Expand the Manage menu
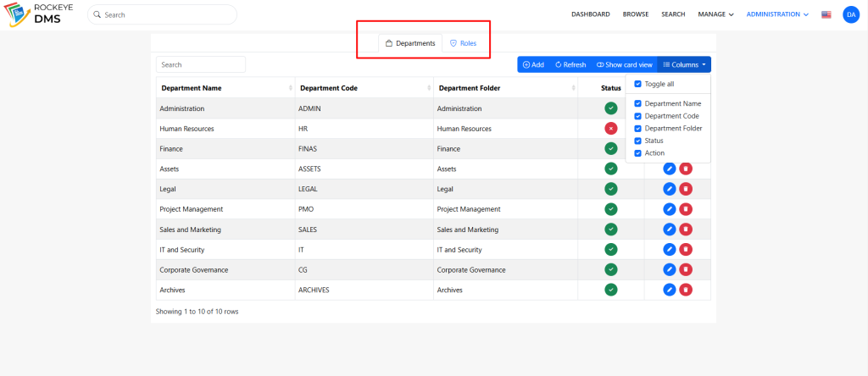The width and height of the screenshot is (868, 376). [x=715, y=14]
